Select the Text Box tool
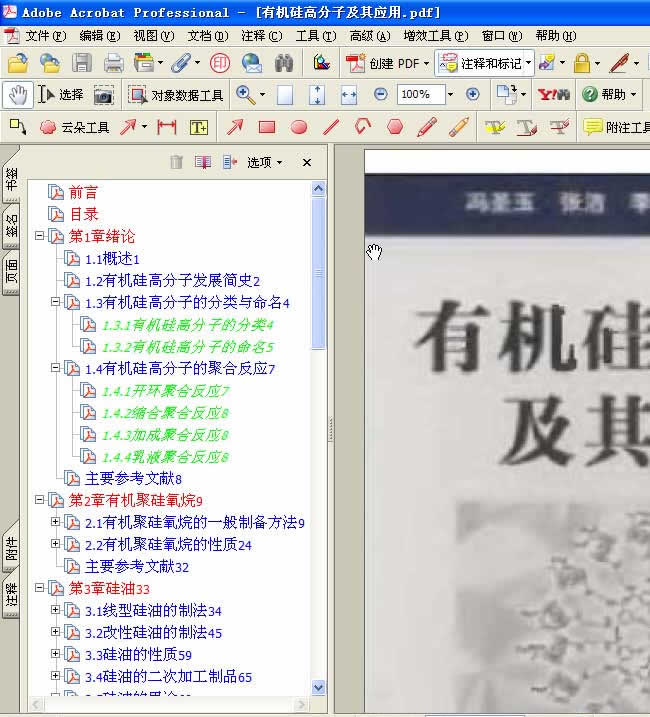 point(199,127)
